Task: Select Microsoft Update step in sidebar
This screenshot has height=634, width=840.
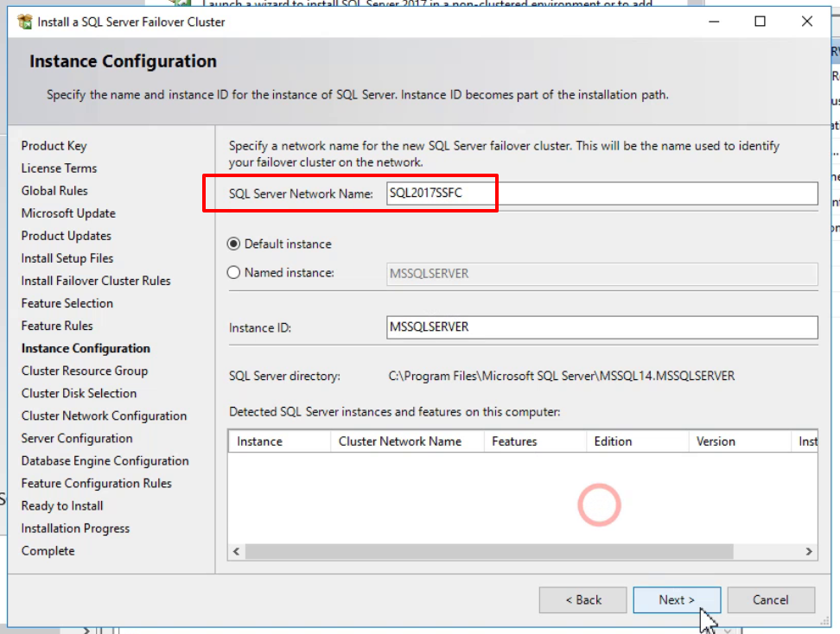Action: pyautogui.click(x=68, y=213)
